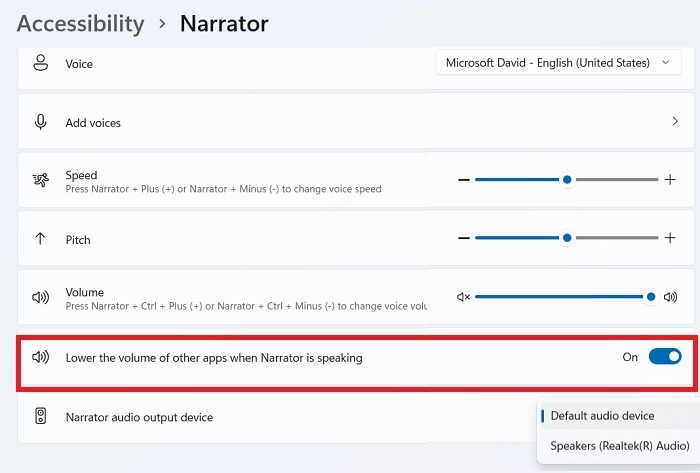The image size is (700, 473).
Task: Click the muted speaker icon beside volume slider
Action: (463, 297)
